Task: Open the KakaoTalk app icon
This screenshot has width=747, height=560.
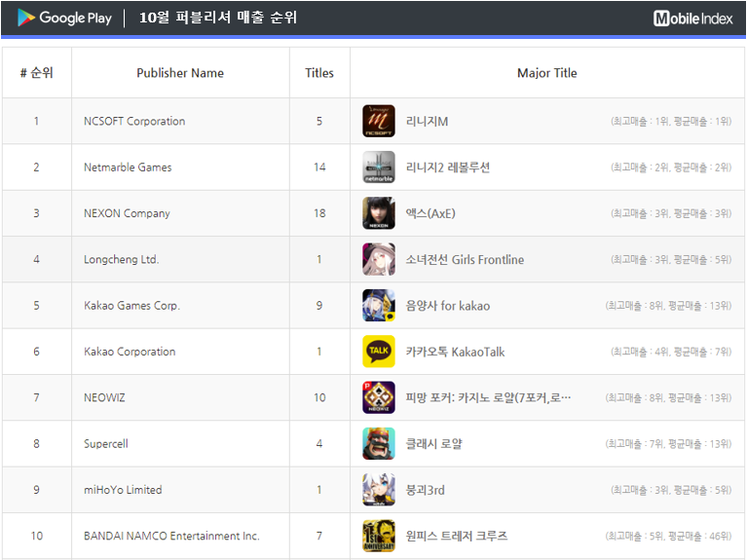Action: click(379, 352)
